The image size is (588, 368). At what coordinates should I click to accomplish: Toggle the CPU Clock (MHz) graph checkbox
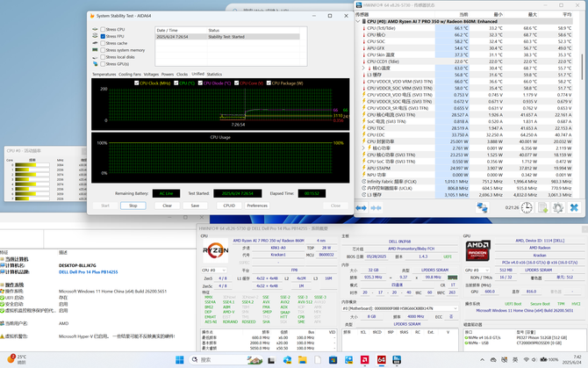tap(137, 83)
